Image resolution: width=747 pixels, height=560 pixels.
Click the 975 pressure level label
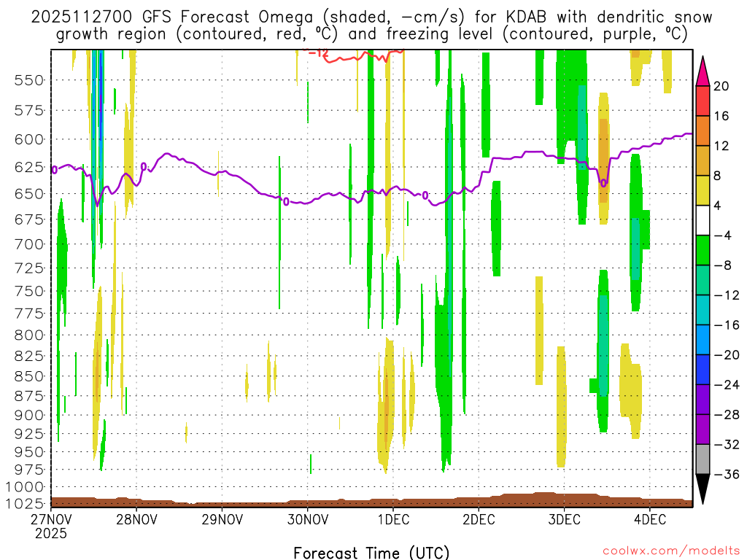coord(28,470)
